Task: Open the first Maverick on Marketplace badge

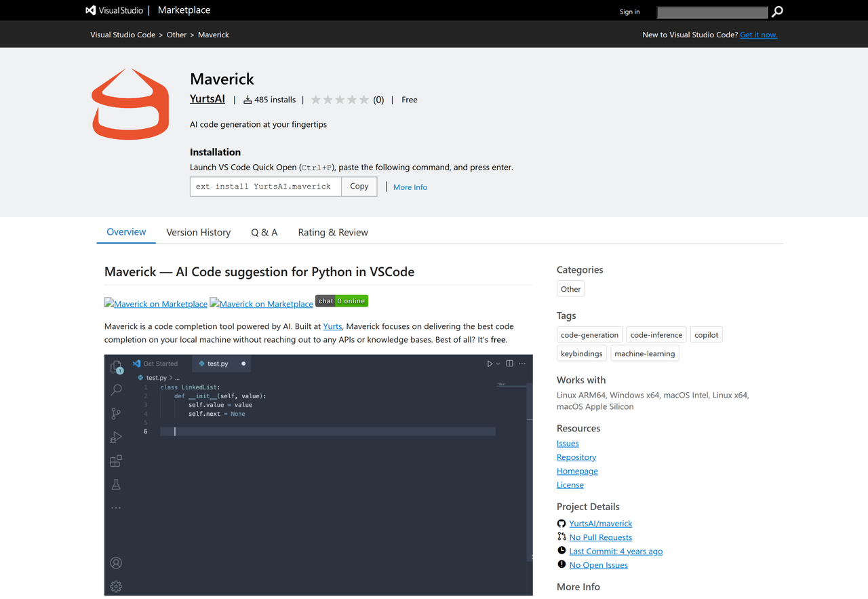Action: 156,304
